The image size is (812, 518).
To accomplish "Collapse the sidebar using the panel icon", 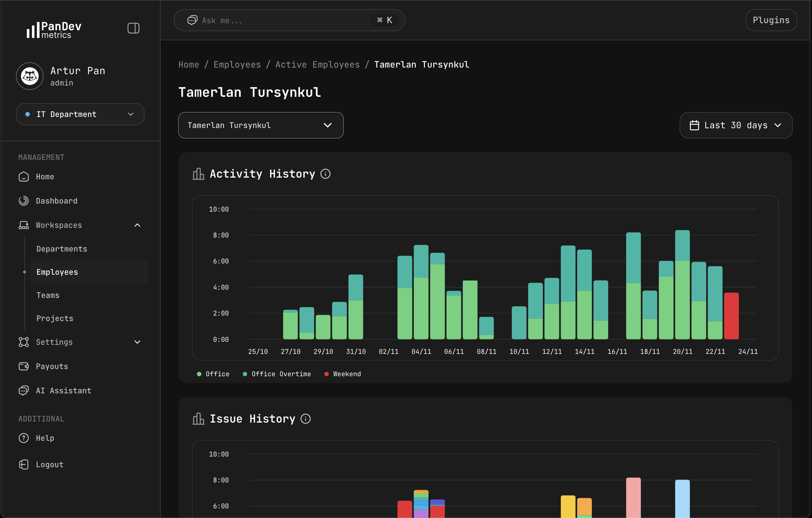I will (x=133, y=28).
